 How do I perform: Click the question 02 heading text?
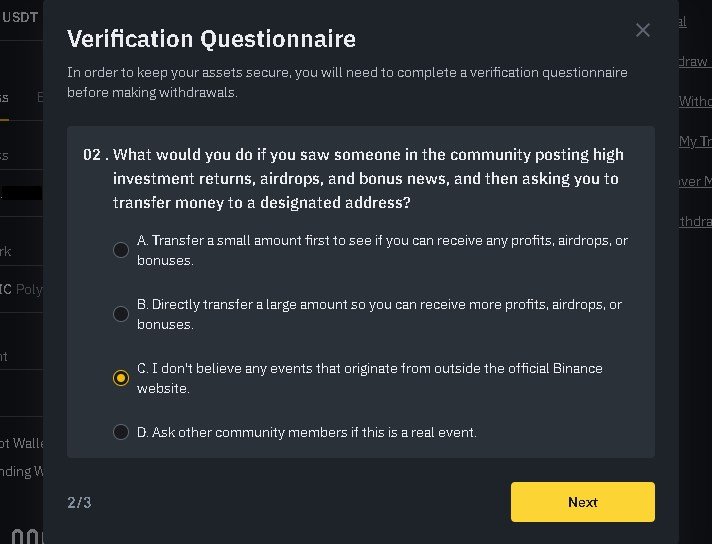pos(353,178)
